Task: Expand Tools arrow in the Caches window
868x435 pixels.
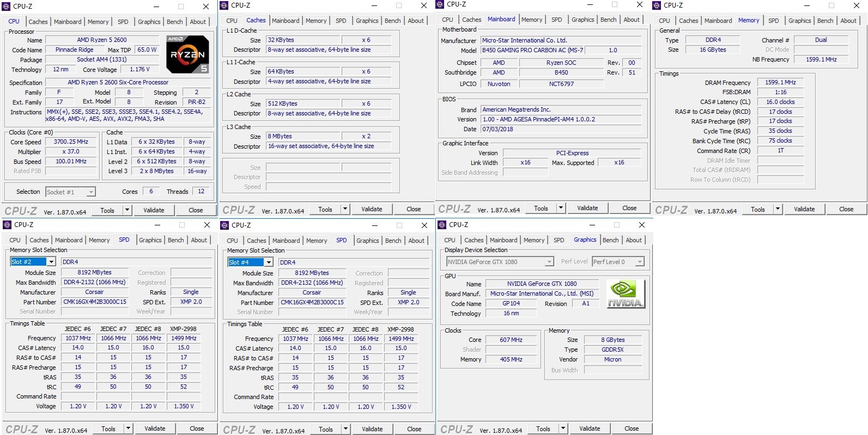Action: (x=345, y=209)
